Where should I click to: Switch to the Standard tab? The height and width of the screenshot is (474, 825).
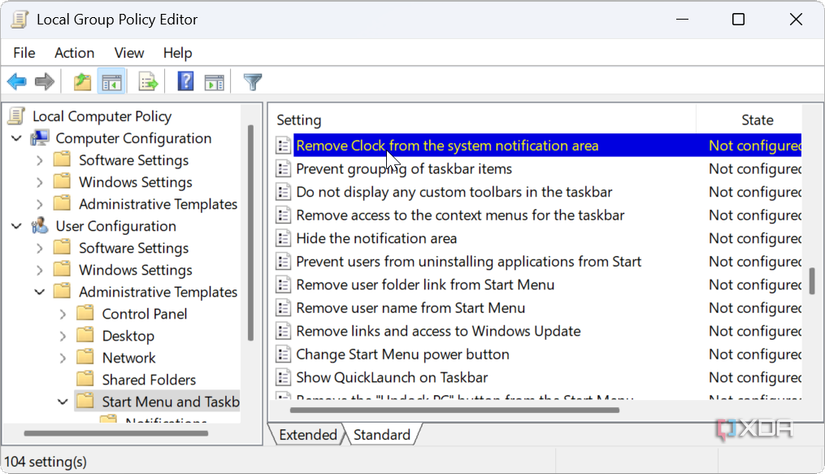[381, 435]
